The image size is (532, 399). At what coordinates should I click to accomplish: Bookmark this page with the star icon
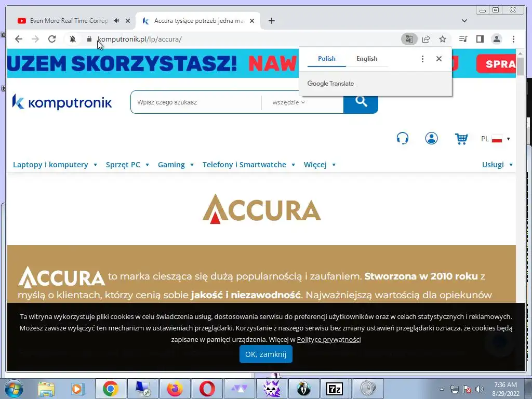point(443,39)
